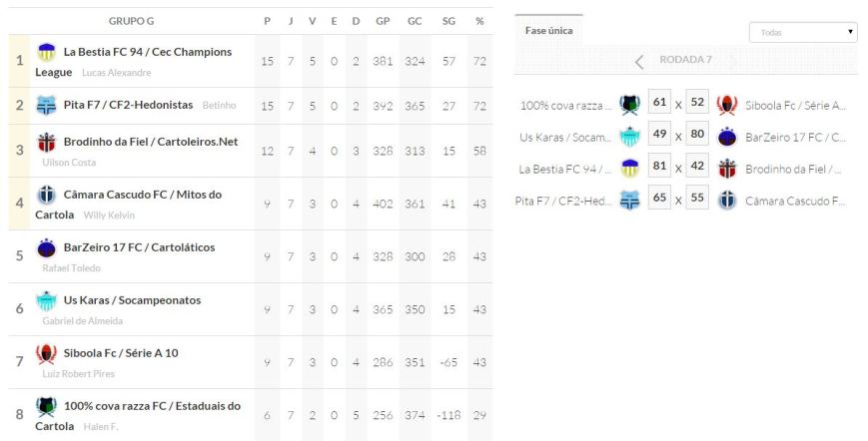868x441 pixels.
Task: Click BarZeiro 17 FC crest in standings
Action: click(x=47, y=247)
